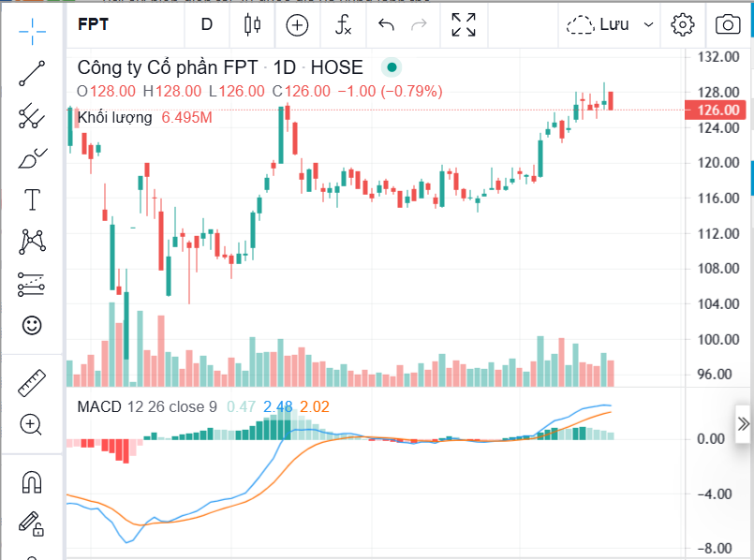Toggle lock all drawing tools
This screenshot has width=754, height=560.
32,523
